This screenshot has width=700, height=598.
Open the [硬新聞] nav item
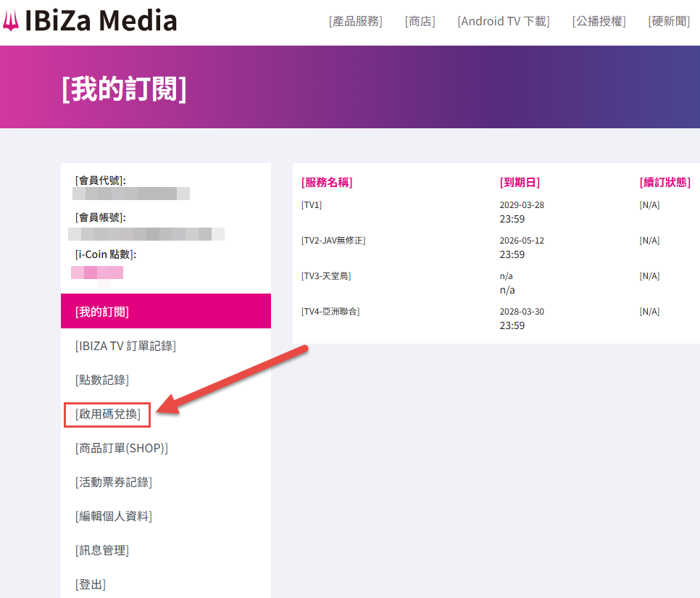pyautogui.click(x=669, y=21)
